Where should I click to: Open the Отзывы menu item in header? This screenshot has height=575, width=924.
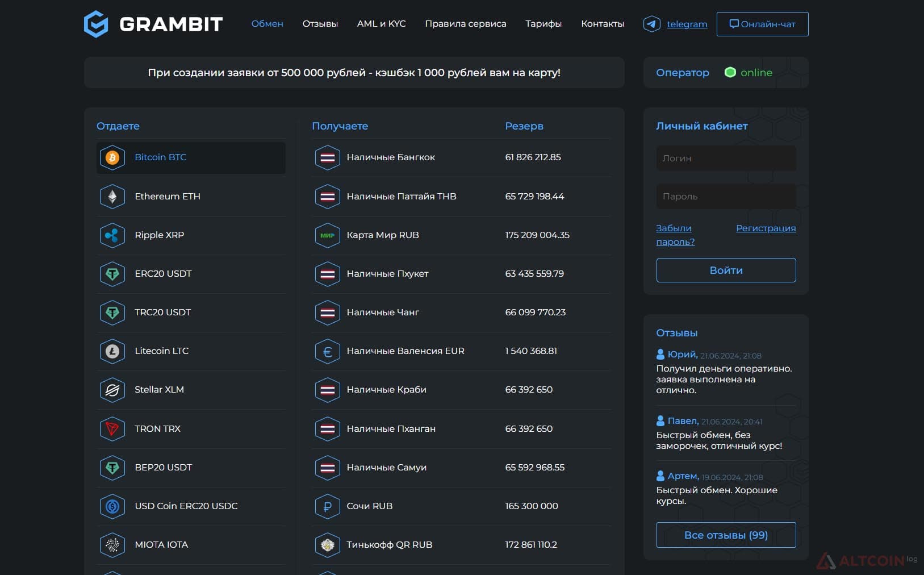pyautogui.click(x=320, y=23)
